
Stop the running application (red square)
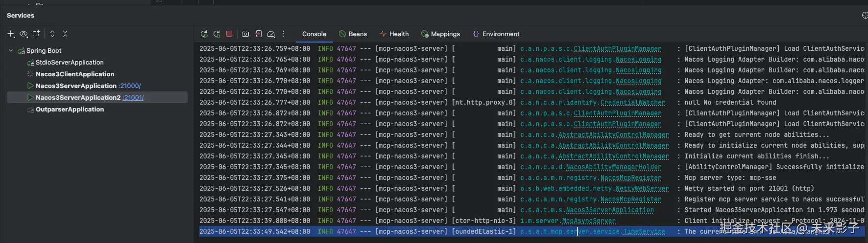click(x=229, y=34)
